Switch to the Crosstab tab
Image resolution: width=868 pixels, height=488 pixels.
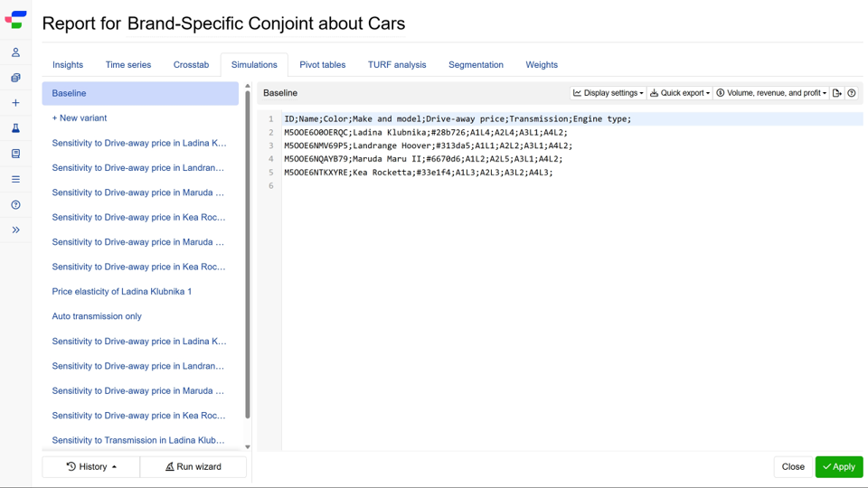tap(191, 65)
